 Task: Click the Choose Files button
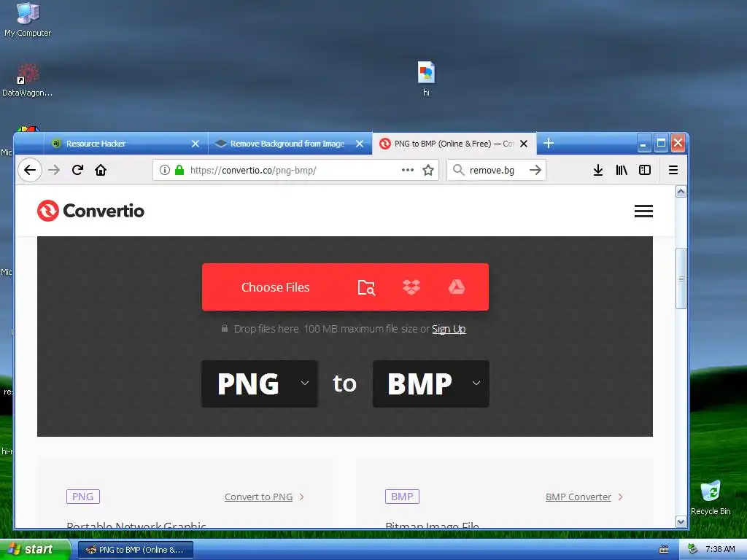275,287
